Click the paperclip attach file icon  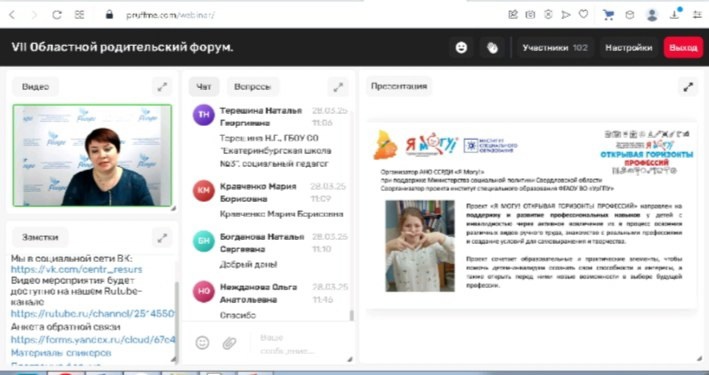pyautogui.click(x=229, y=343)
